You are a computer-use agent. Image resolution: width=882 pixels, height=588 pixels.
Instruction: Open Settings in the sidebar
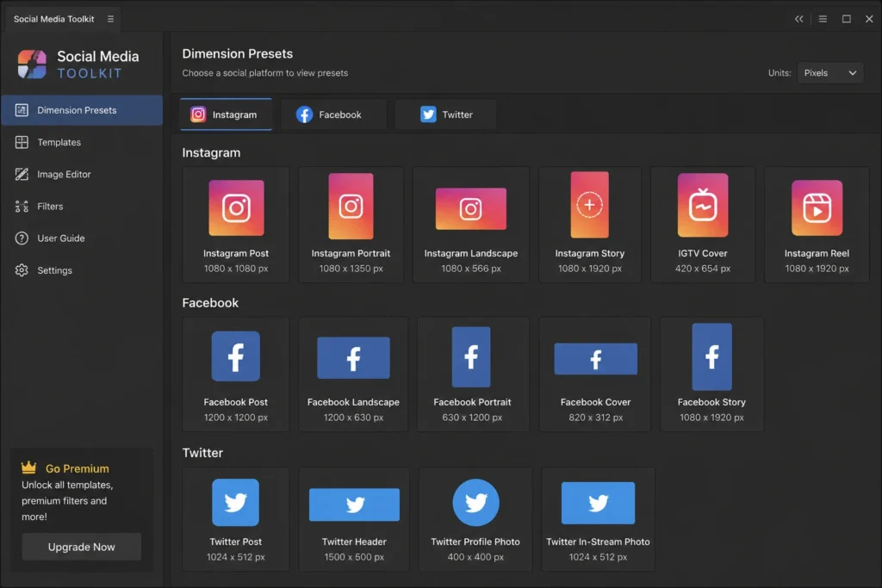tap(82, 270)
